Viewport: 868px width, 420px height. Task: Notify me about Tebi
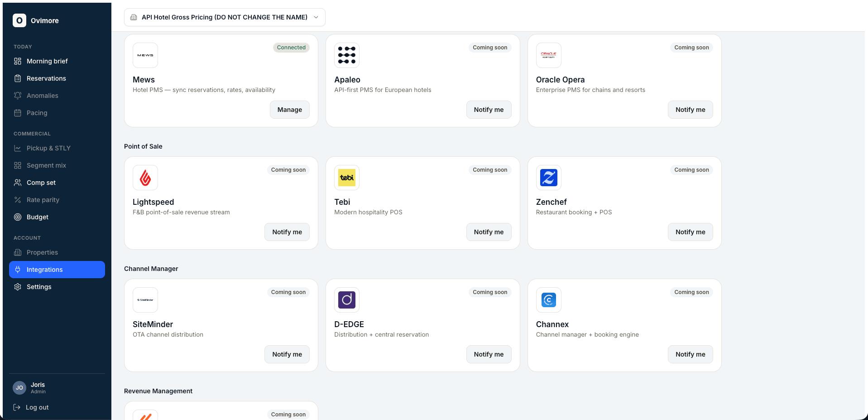coord(489,232)
